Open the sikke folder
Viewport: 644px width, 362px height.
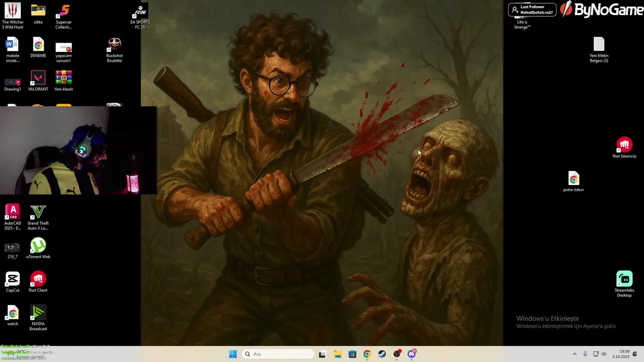pyautogui.click(x=38, y=14)
